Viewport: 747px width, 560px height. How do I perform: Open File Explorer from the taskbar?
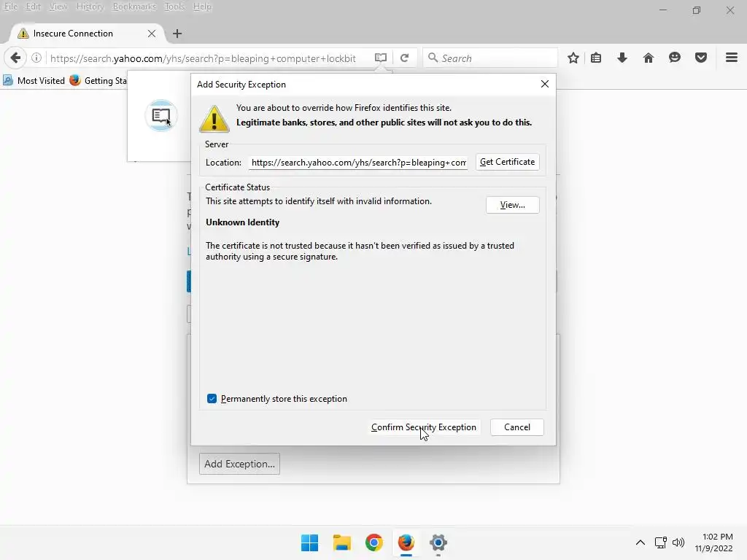pyautogui.click(x=341, y=542)
